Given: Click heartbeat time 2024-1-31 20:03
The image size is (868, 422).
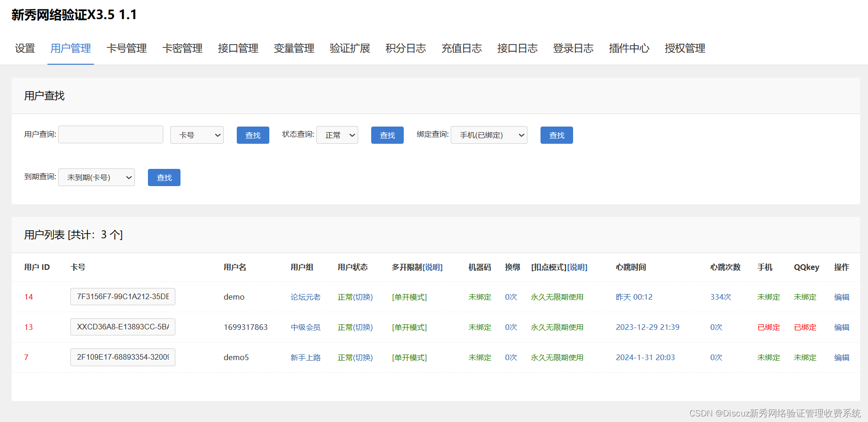Looking at the screenshot, I should [645, 357].
